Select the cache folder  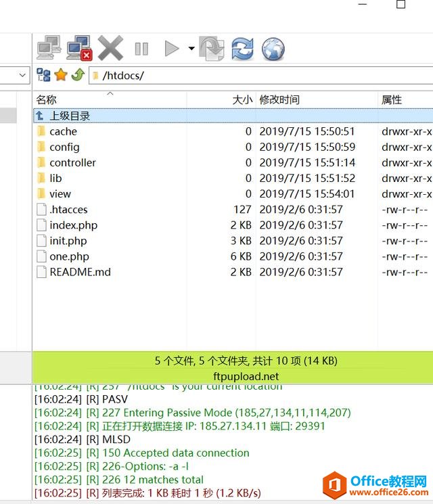[x=63, y=131]
